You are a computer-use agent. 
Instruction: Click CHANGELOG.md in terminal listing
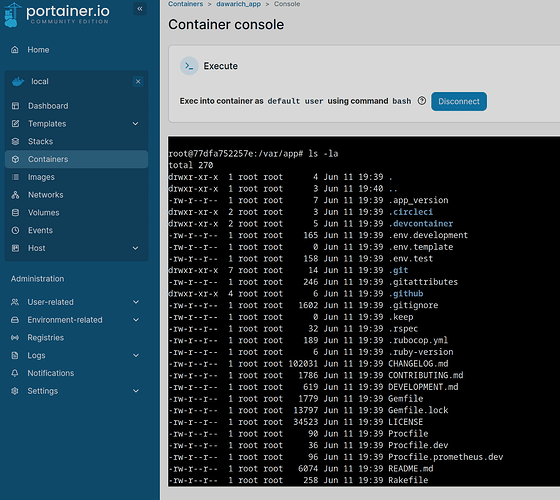tap(418, 364)
